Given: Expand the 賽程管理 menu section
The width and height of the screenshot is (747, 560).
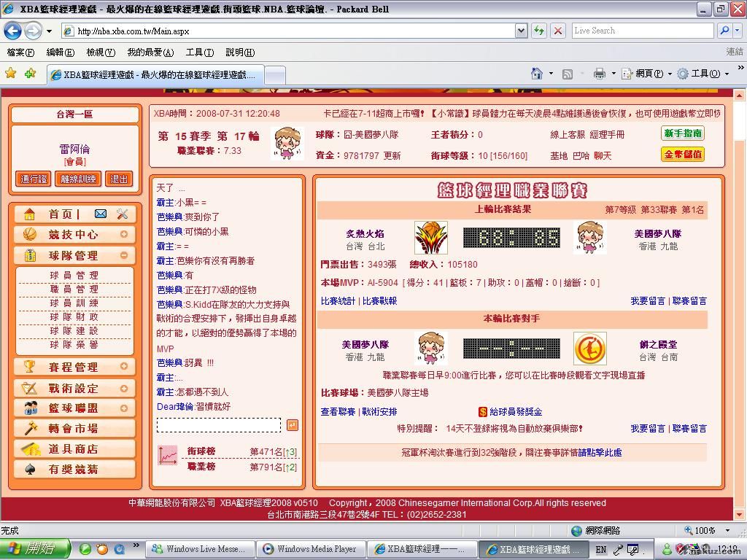Looking at the screenshot, I should (124, 367).
